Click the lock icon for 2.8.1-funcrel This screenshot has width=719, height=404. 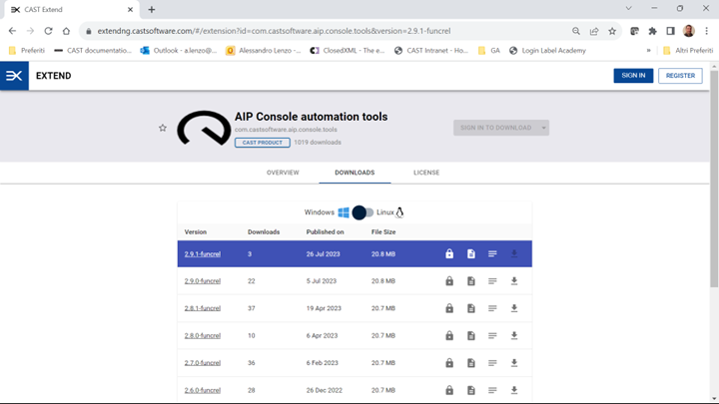pyautogui.click(x=449, y=308)
